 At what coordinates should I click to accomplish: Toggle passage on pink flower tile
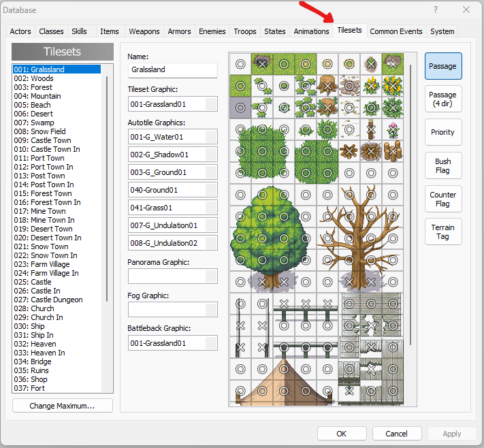point(393,129)
